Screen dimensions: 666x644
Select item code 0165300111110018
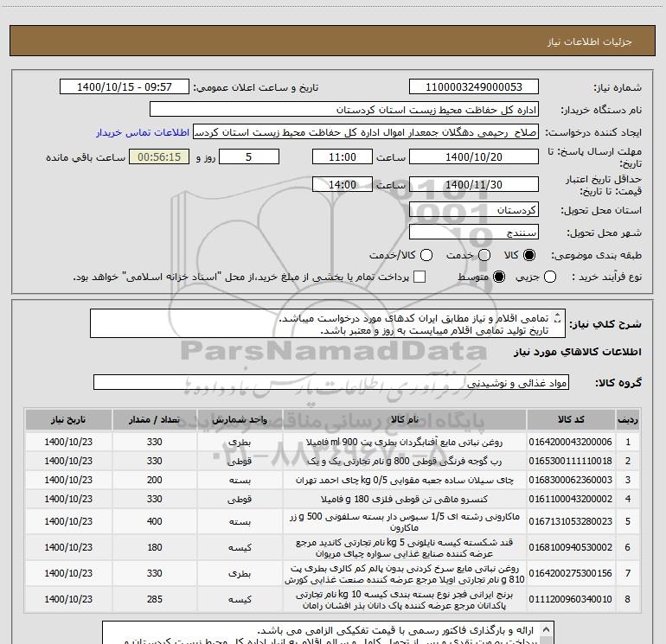(571, 461)
